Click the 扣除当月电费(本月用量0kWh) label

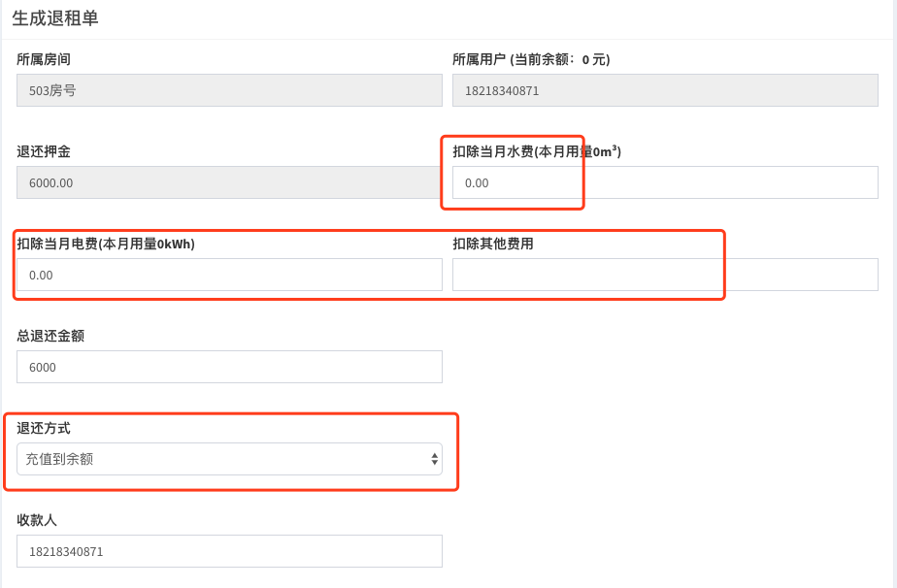106,244
